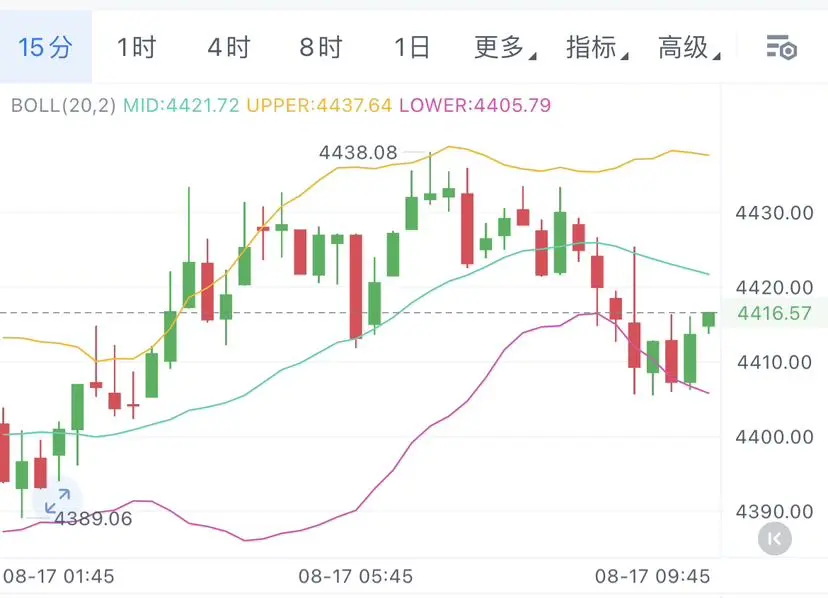Select the 8时 timeframe tab
828x598 pixels.
coord(321,47)
